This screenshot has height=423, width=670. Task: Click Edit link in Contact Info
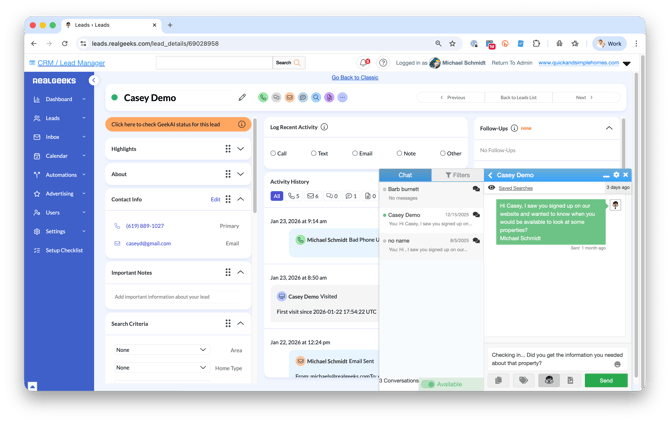click(215, 200)
